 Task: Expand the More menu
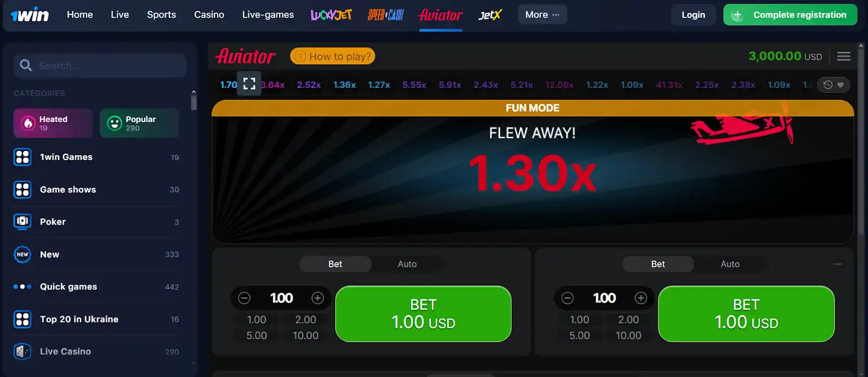[x=542, y=15]
